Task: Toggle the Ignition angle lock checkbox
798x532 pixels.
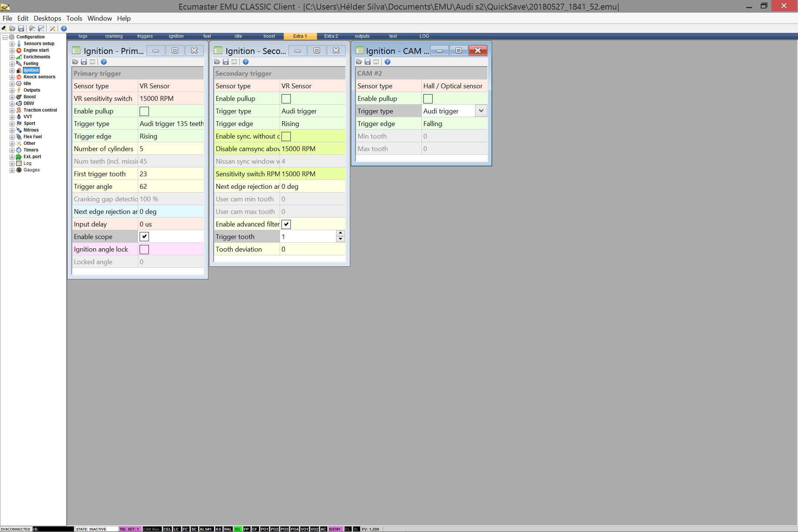Action: [x=144, y=249]
